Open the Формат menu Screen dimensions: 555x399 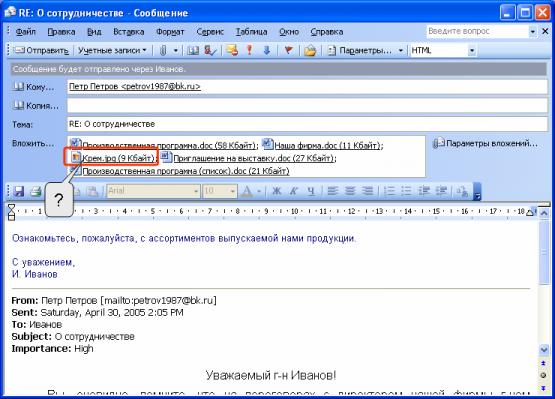[170, 32]
